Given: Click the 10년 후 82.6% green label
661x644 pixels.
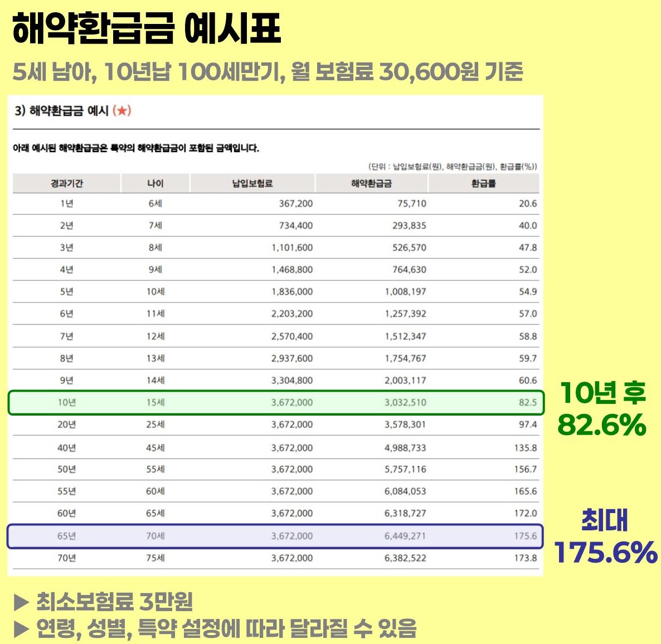Looking at the screenshot, I should [x=602, y=408].
